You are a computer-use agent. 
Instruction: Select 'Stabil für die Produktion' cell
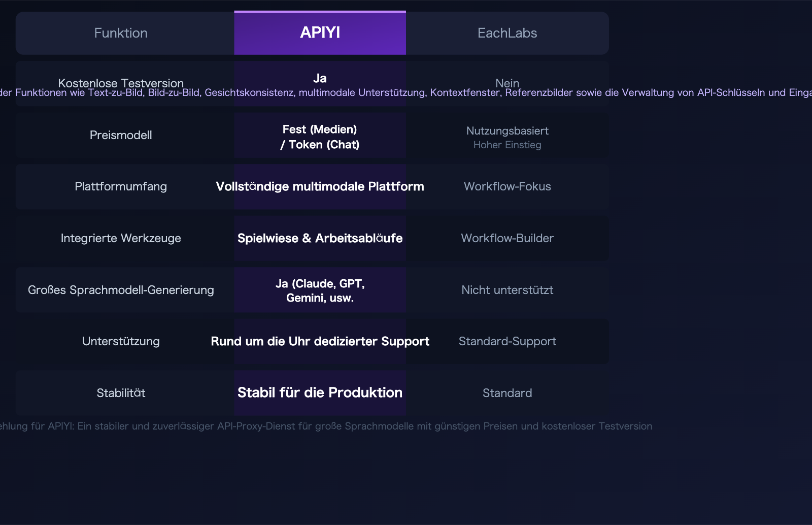[319, 392]
